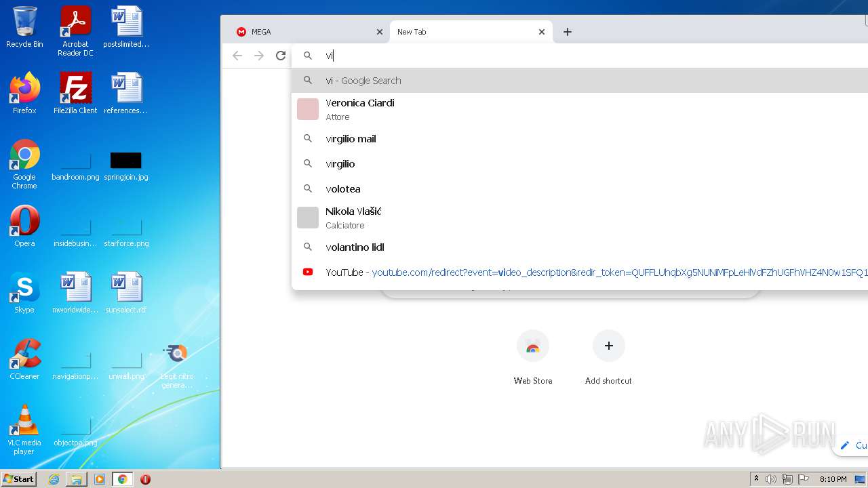The height and width of the screenshot is (488, 868).
Task: Open a new tab with plus button
Action: 568,32
